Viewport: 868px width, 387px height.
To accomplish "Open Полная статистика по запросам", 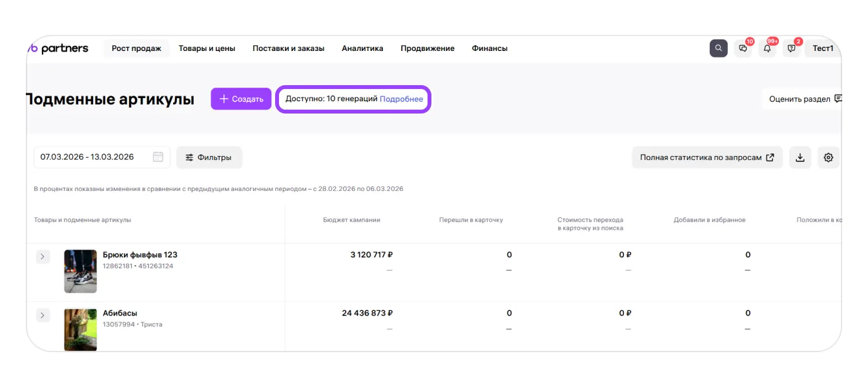I will [x=707, y=157].
